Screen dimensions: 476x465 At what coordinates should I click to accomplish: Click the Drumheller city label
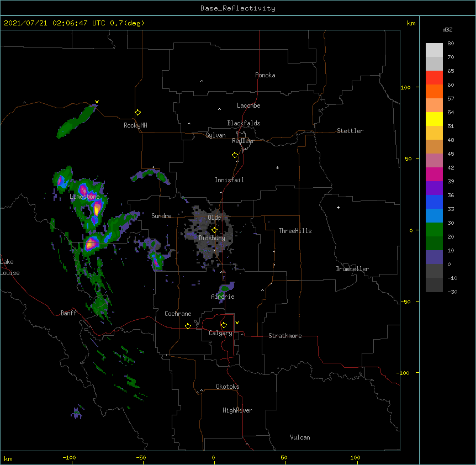pos(352,269)
